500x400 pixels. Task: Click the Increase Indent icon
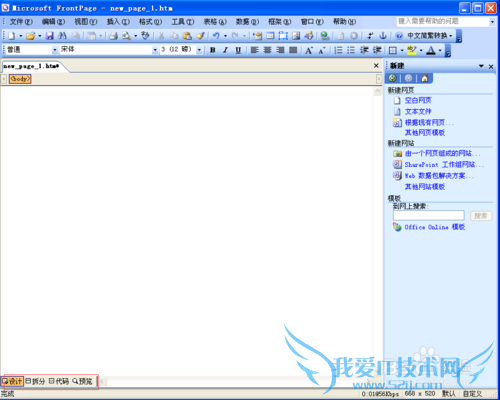click(377, 50)
